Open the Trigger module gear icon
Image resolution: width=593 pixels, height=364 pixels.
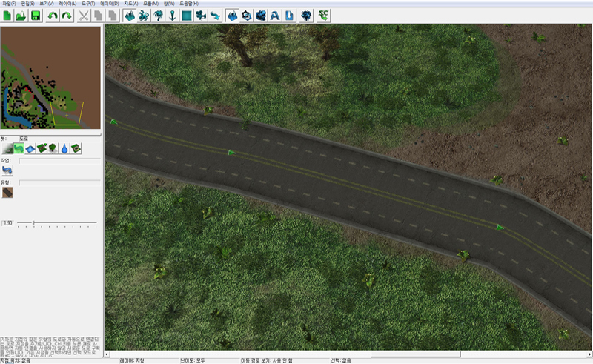point(247,16)
